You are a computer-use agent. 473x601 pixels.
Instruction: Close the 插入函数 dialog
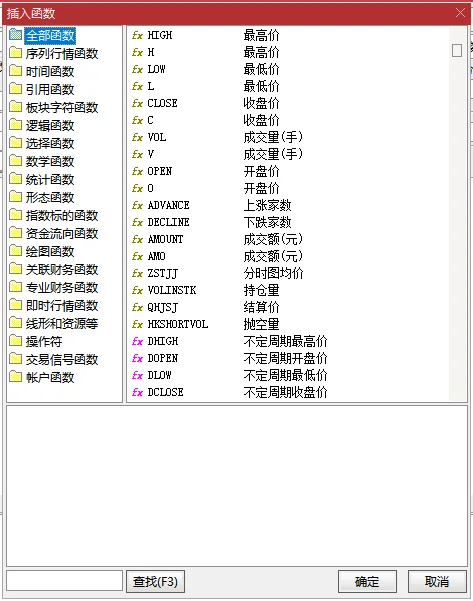(x=460, y=13)
